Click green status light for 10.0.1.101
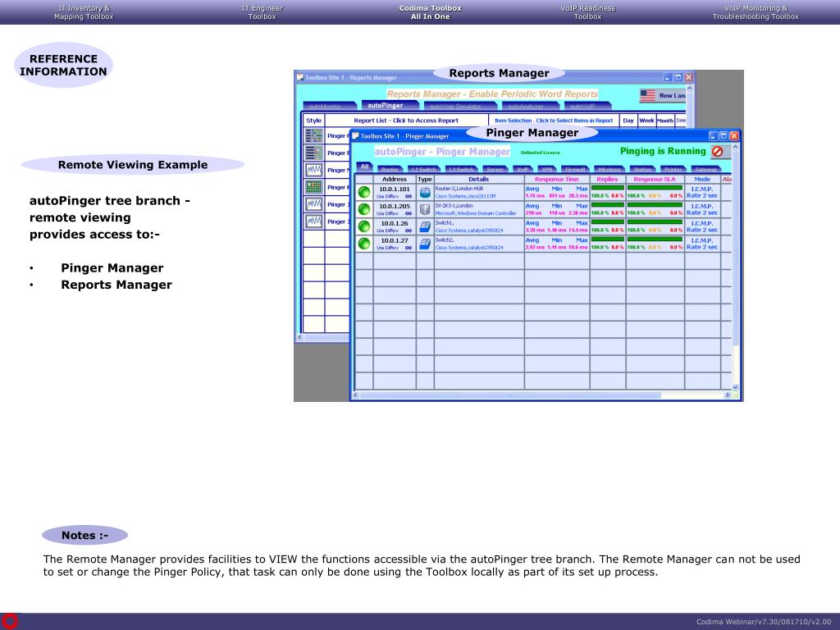This screenshot has height=630, width=840. tap(363, 192)
